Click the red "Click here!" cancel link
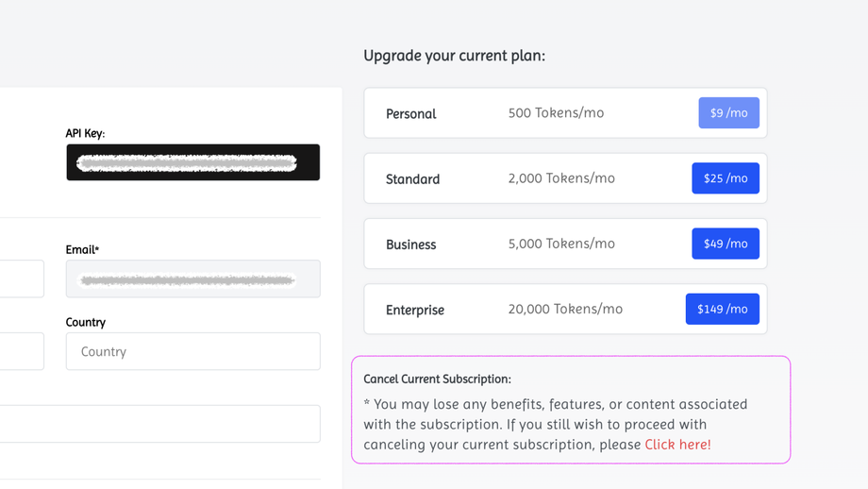868x489 pixels. pyautogui.click(x=677, y=445)
